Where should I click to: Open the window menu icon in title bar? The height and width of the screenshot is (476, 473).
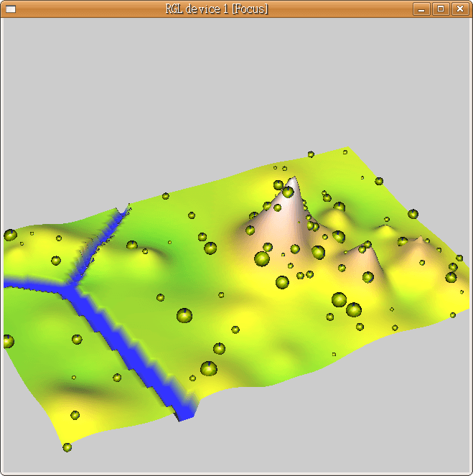tap(10, 9)
